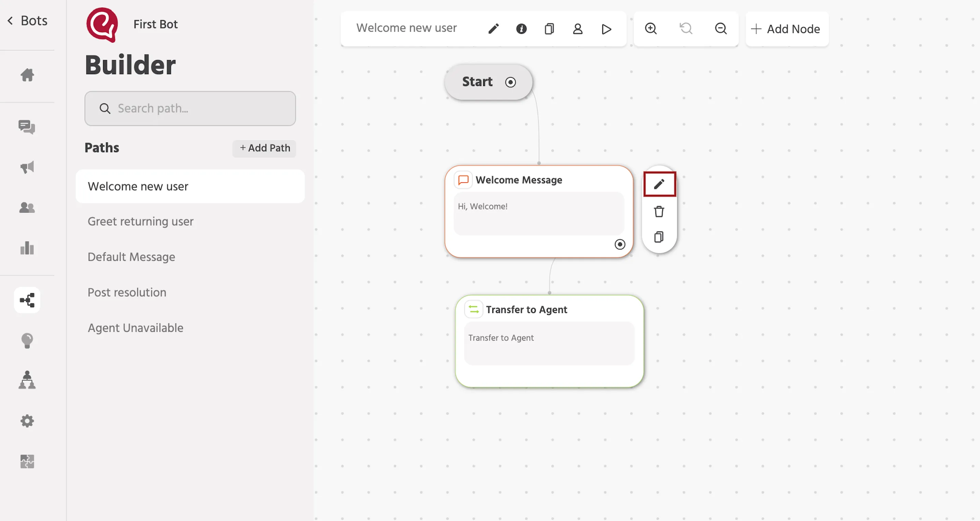This screenshot has width=980, height=521.
Task: Click the zoom in magnifier icon in toolbar
Action: pyautogui.click(x=651, y=29)
